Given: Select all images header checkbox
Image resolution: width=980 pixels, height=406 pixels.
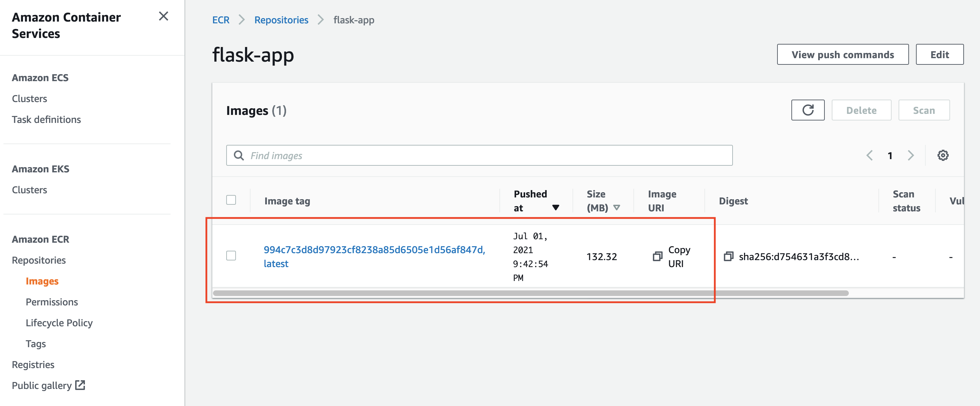Looking at the screenshot, I should (231, 200).
